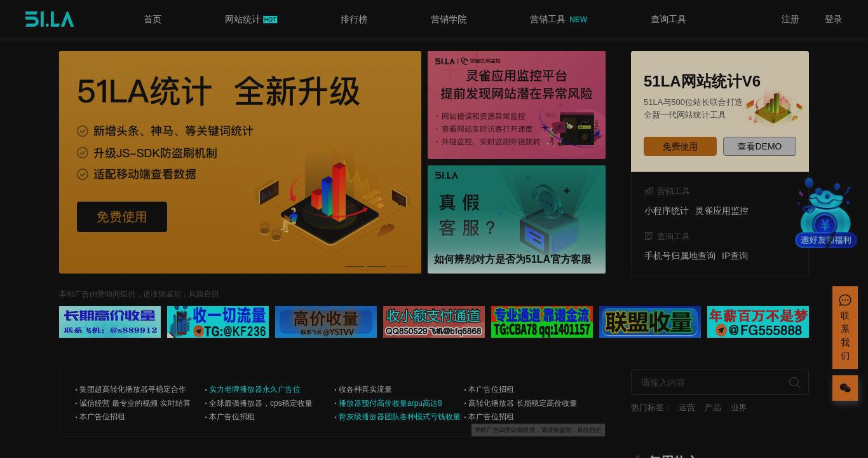This screenshot has width=868, height=458.
Task: Click 诚信经营 最专业的视频 实时结算 ad
Action: click(x=135, y=403)
